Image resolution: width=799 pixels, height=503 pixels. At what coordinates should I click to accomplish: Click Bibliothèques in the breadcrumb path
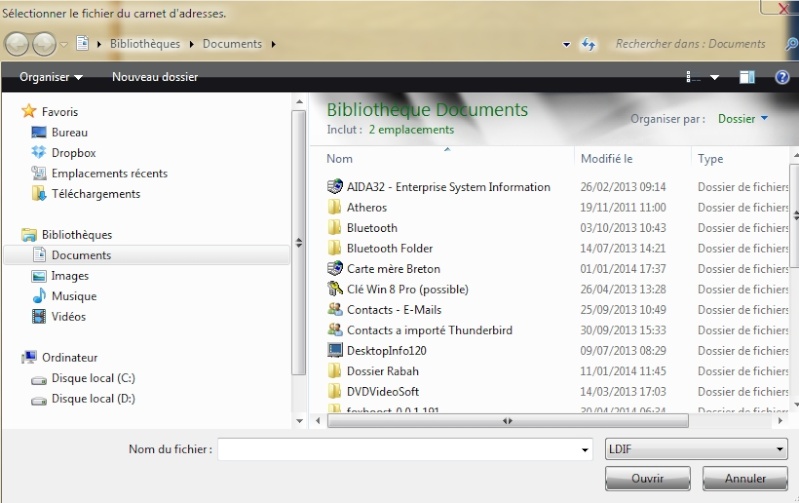(x=145, y=44)
